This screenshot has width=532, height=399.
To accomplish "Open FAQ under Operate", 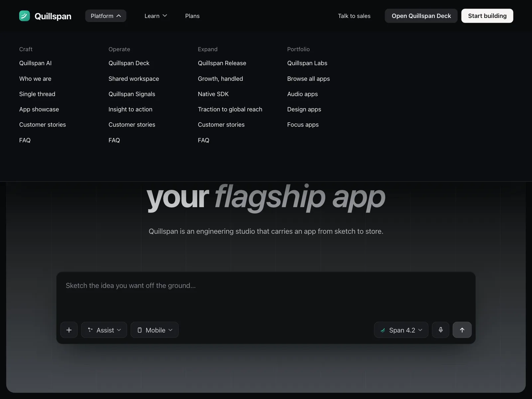I will coord(114,140).
